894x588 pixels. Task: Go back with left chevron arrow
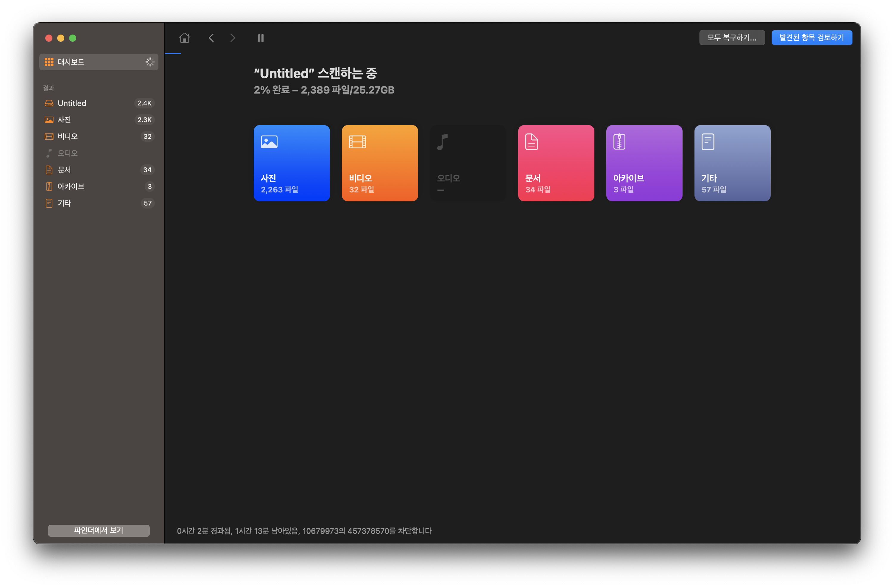point(211,38)
